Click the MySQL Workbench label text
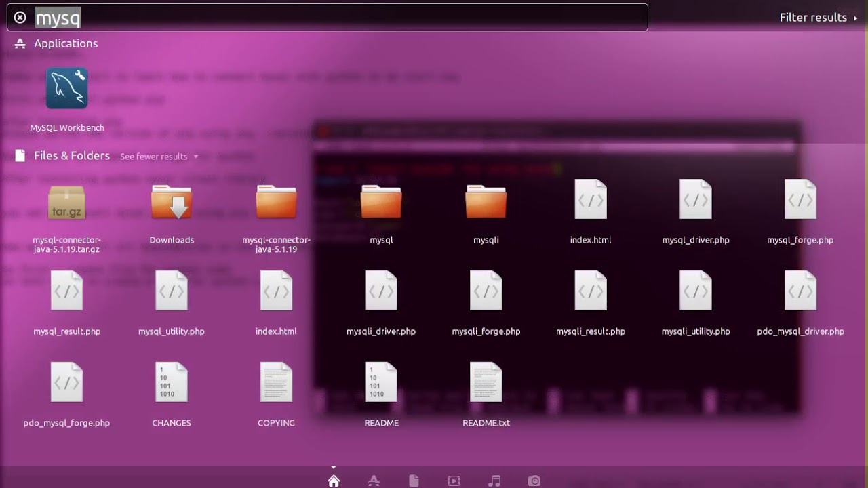The width and height of the screenshot is (868, 488). tap(67, 127)
